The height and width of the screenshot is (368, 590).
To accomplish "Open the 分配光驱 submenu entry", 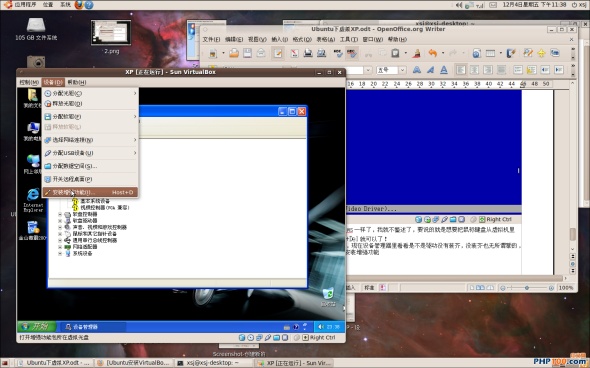I will [90, 93].
